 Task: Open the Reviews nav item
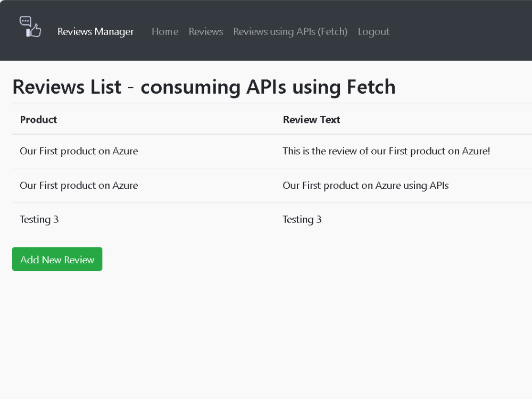pos(205,31)
